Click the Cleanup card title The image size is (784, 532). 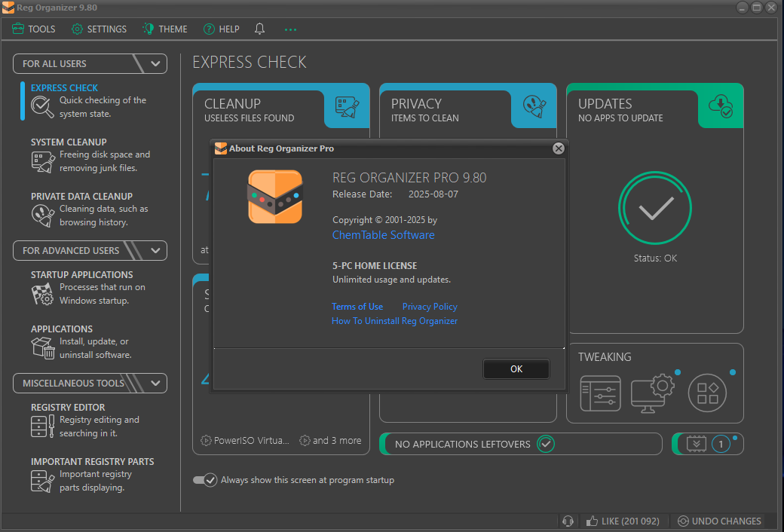[x=232, y=103]
